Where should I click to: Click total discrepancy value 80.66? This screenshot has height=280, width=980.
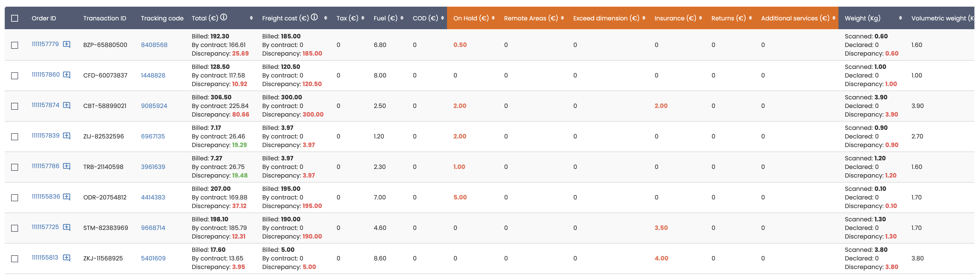241,114
